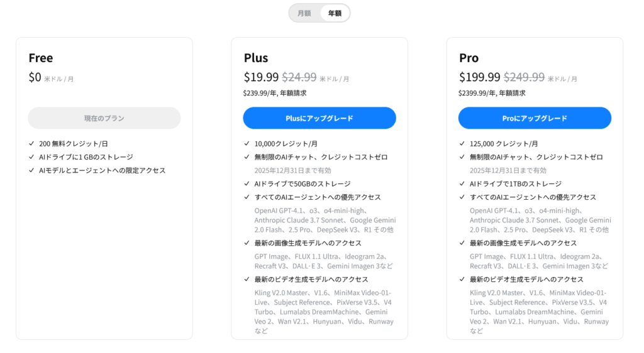Click the Pro $199.99 price

click(480, 77)
